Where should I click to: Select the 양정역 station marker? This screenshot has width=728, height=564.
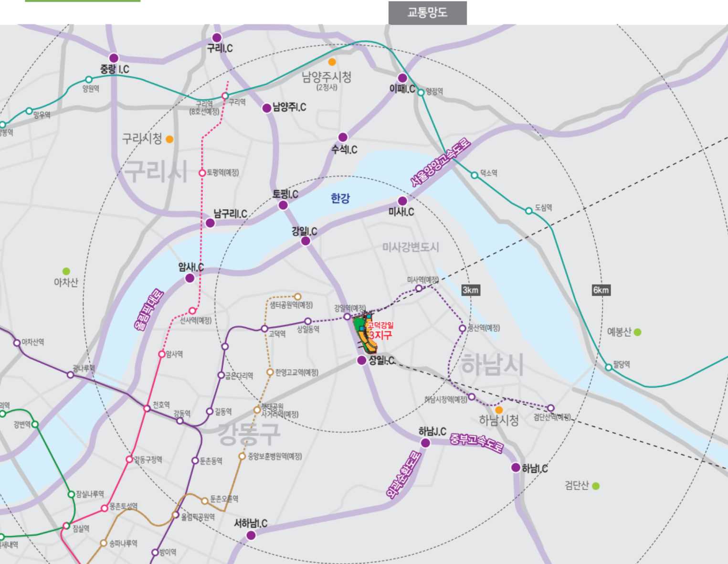(421, 93)
